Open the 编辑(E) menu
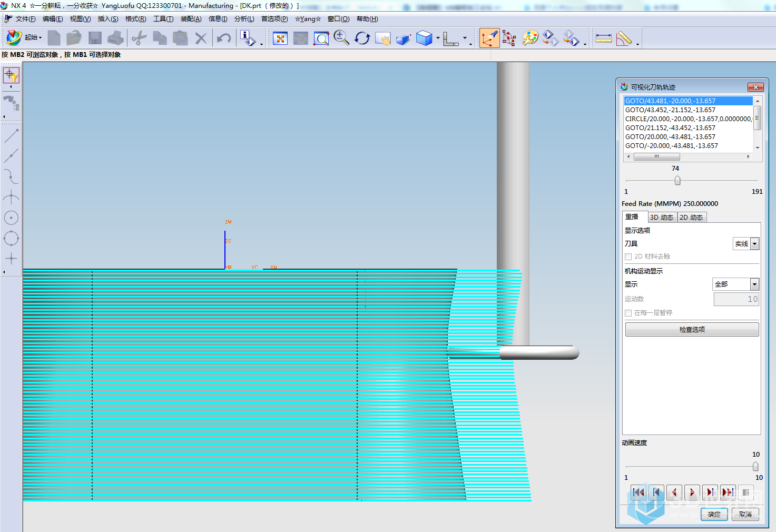This screenshot has width=776, height=532. click(x=53, y=19)
